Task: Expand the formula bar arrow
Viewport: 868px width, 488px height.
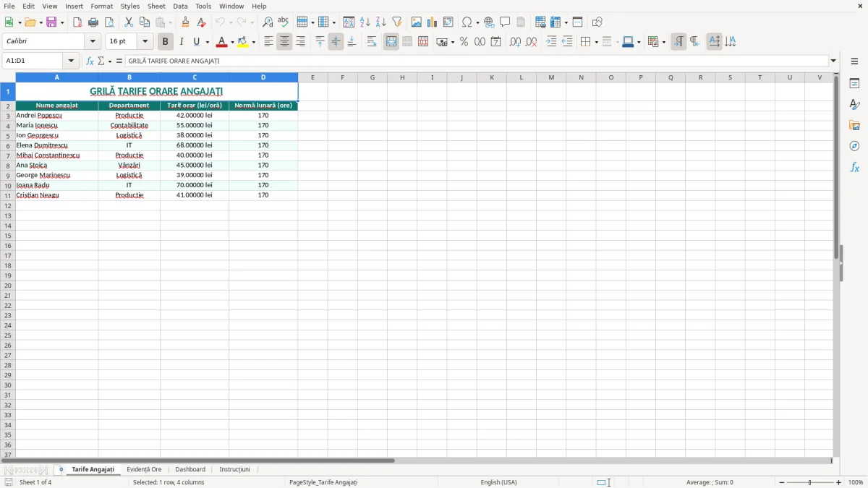Action: coord(833,61)
